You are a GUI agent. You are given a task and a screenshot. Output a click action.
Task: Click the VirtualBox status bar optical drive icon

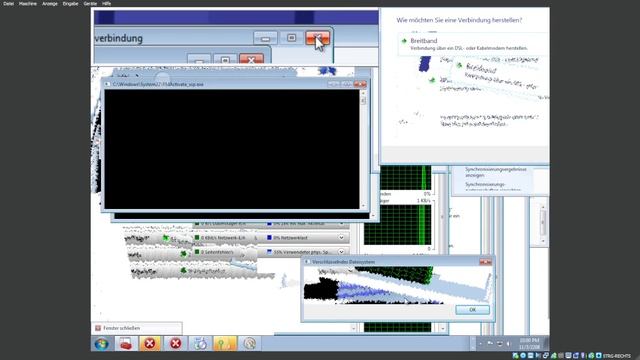pos(523,356)
